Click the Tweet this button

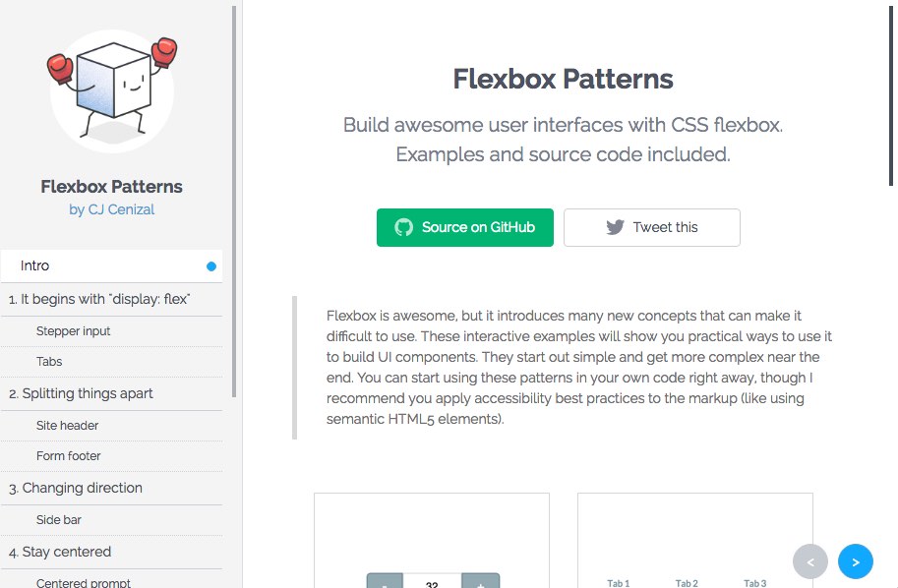click(x=651, y=227)
